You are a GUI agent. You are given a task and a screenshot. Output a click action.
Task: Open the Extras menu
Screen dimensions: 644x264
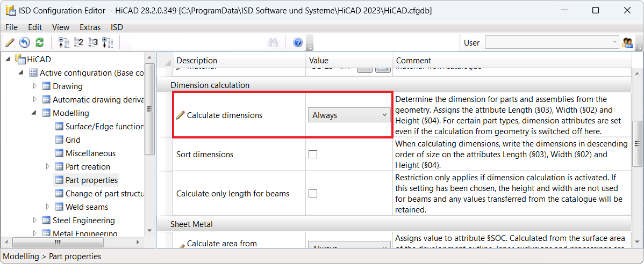pos(90,27)
